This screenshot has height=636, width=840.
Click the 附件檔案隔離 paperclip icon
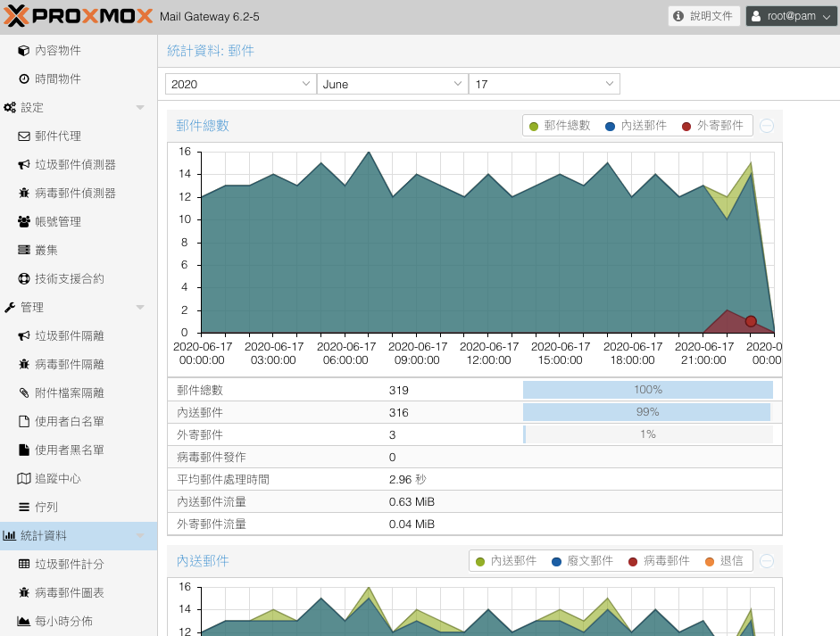coord(23,393)
